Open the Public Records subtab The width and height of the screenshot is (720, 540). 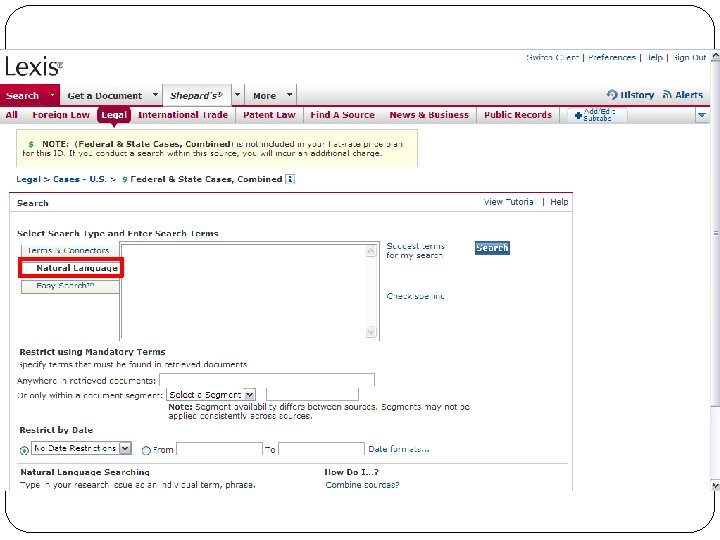(x=518, y=115)
